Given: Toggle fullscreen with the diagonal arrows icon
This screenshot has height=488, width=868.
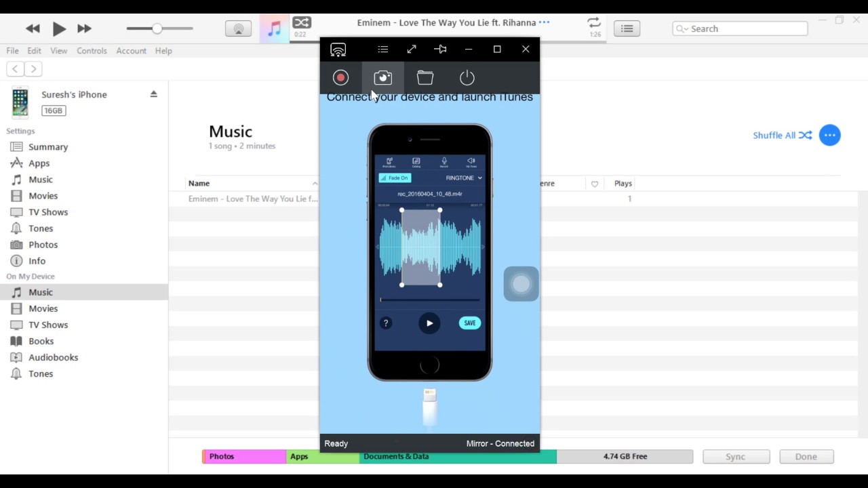Looking at the screenshot, I should tap(412, 49).
